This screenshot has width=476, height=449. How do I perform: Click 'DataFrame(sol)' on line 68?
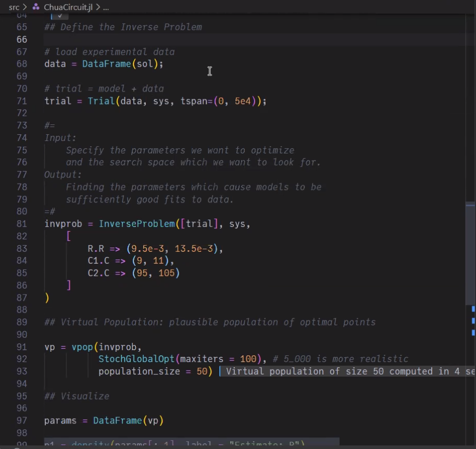(x=120, y=64)
